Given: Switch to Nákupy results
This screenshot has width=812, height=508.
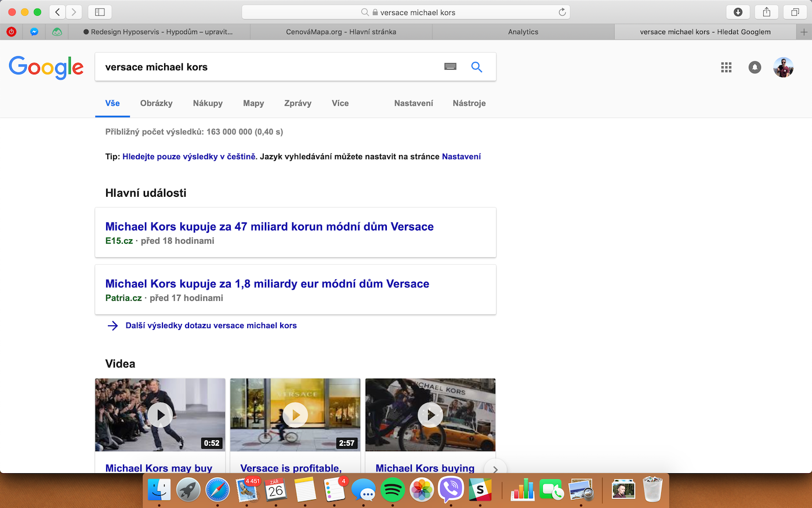Looking at the screenshot, I should [208, 103].
